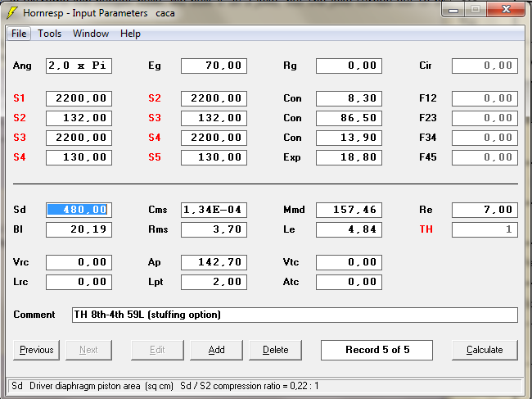Image resolution: width=532 pixels, height=399 pixels.
Task: Open the Window menu
Action: [x=91, y=34]
